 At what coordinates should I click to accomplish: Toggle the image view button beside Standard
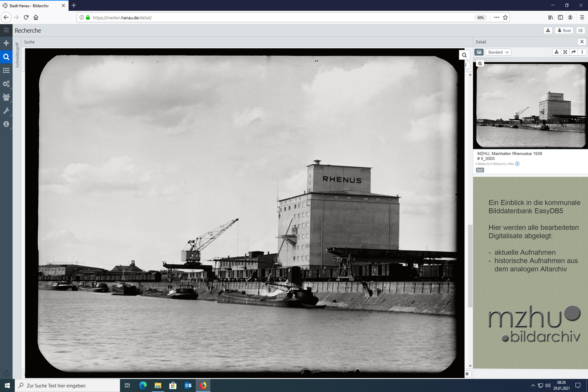point(479,52)
